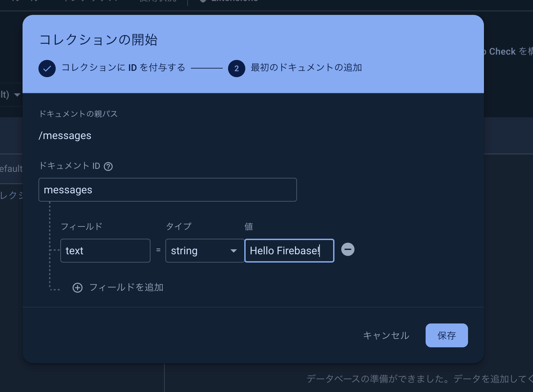Click フィールドを追加 to add another field
The image size is (533, 392).
coord(126,288)
